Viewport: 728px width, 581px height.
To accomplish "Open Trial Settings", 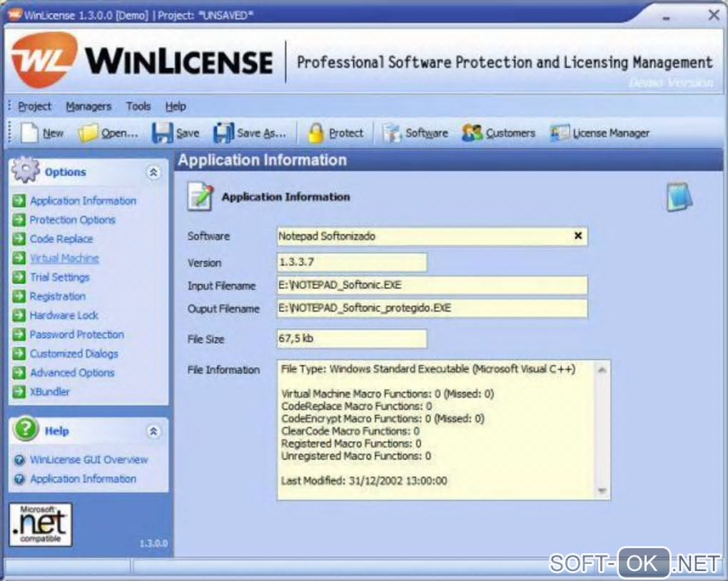I will [59, 277].
